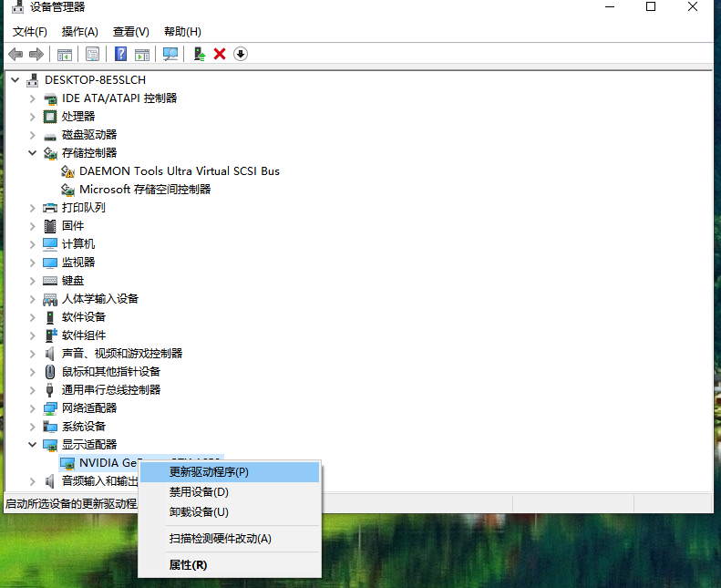721x588 pixels.
Task: Click the Forward arrow toolbar icon
Action: point(36,55)
